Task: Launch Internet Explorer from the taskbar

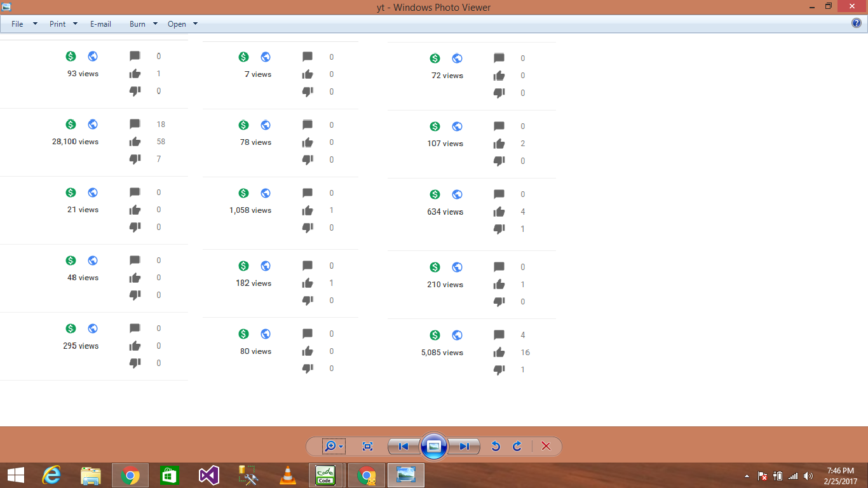Action: click(51, 475)
